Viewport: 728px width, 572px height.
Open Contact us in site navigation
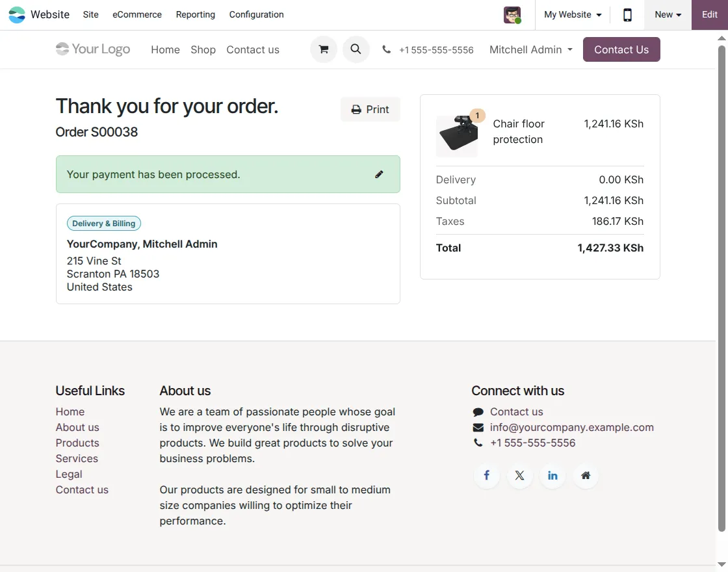[253, 49]
